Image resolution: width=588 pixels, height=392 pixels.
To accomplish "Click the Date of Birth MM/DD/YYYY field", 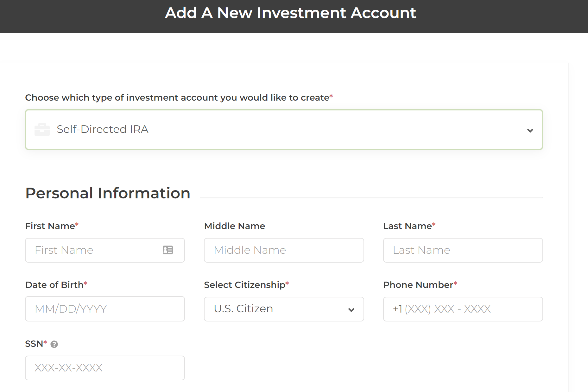I will [105, 309].
